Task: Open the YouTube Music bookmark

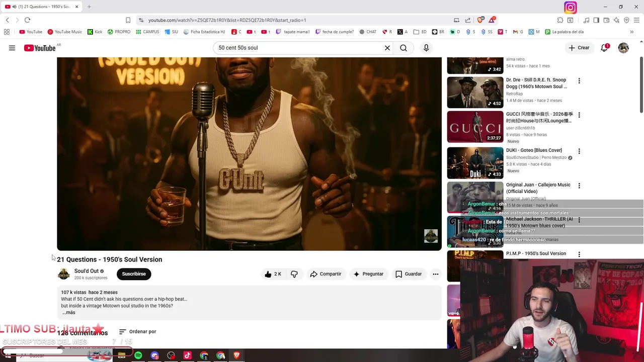Action: 64,32
